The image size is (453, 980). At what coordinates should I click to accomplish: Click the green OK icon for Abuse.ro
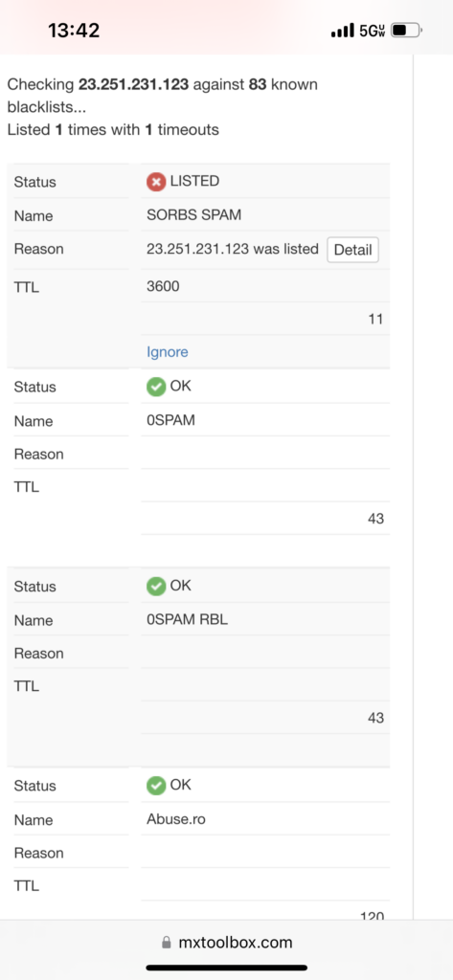point(156,786)
